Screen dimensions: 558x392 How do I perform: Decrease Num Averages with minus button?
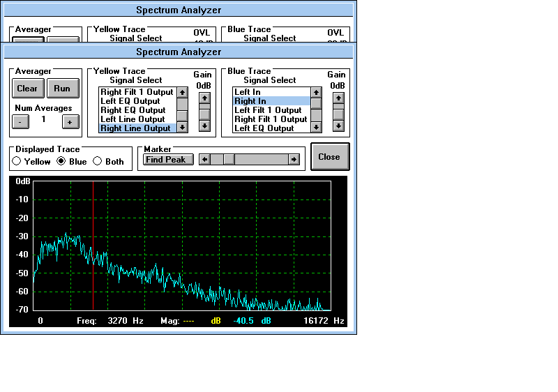coord(20,121)
